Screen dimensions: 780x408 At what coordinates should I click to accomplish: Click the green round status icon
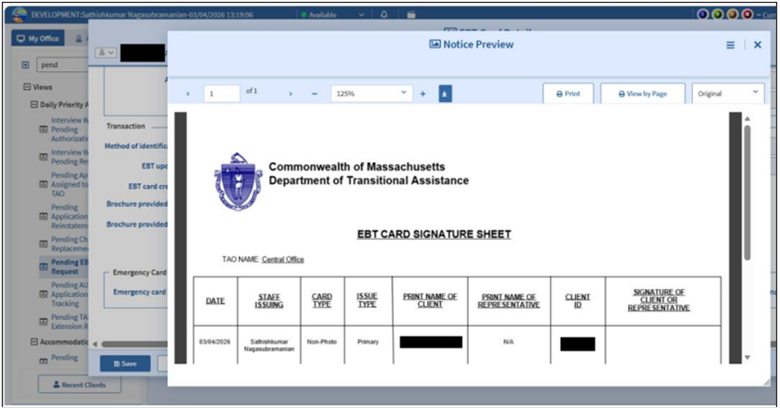(x=717, y=14)
